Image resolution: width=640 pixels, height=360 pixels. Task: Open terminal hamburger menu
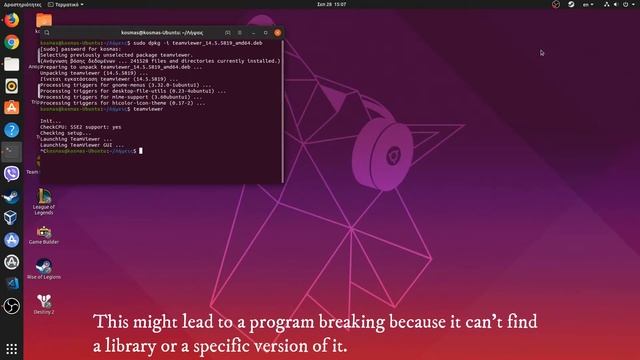tap(240, 33)
